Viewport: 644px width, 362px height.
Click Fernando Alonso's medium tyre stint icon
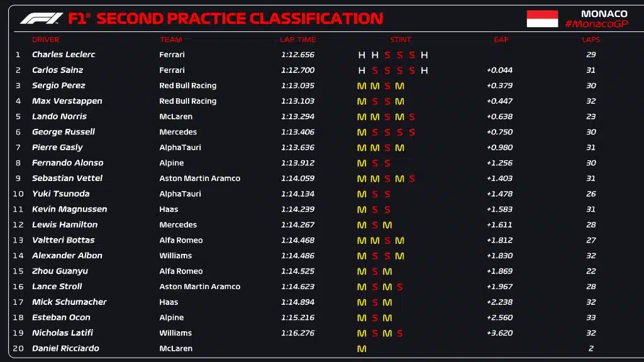tap(362, 163)
